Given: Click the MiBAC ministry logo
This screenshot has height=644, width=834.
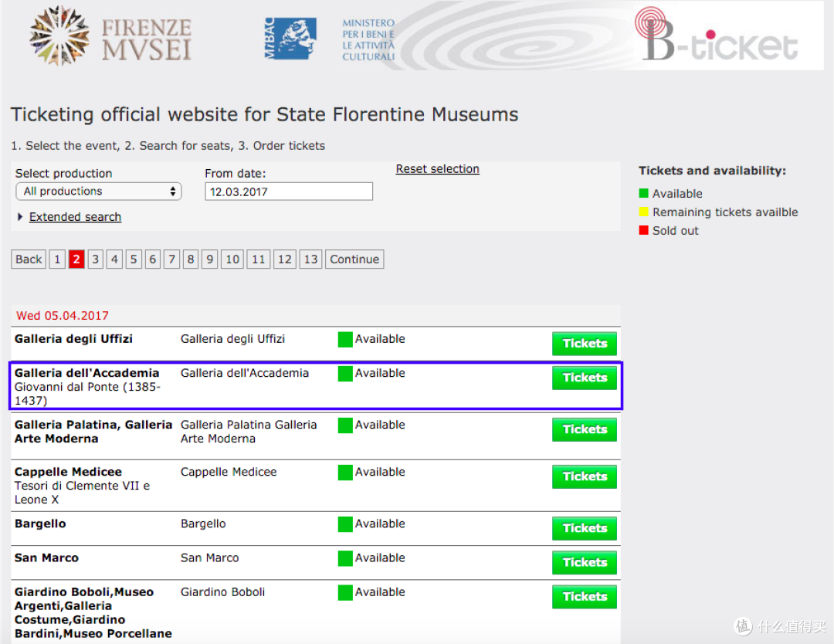Looking at the screenshot, I should (329, 39).
